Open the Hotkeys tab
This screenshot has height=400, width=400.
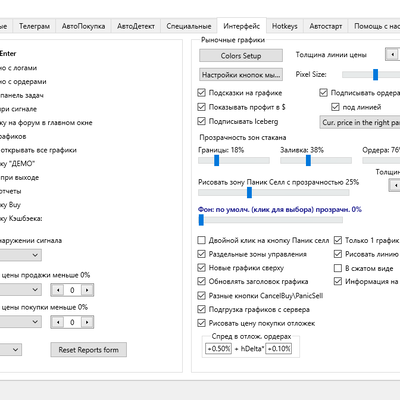click(285, 26)
